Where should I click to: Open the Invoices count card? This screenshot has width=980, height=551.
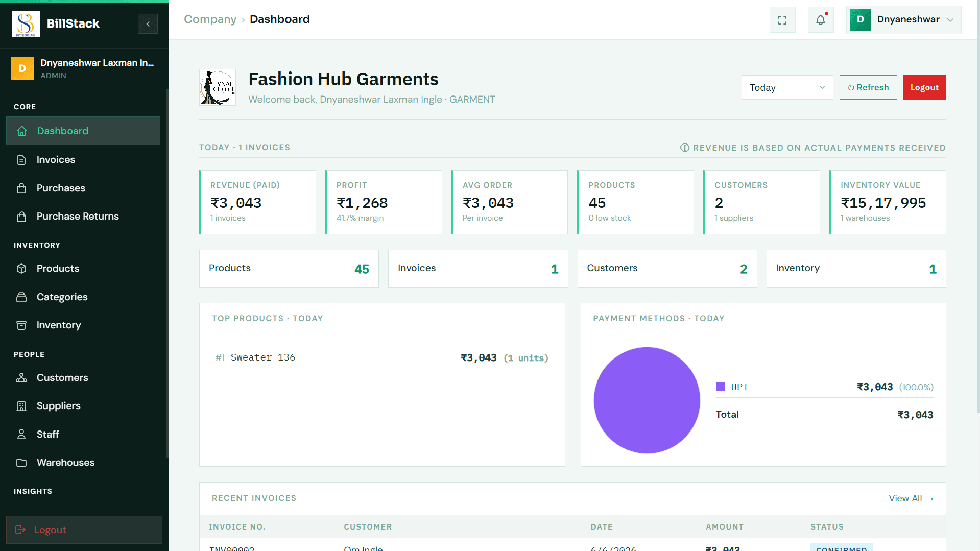click(478, 269)
